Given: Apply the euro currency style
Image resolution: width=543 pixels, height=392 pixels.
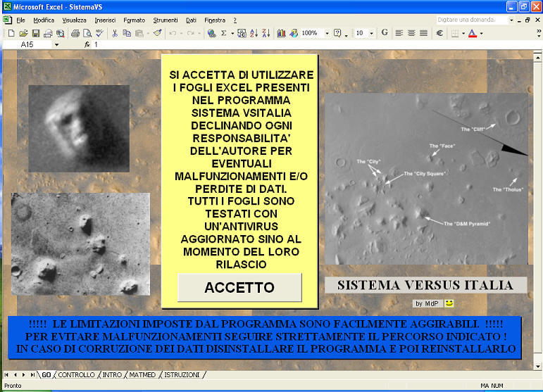Looking at the screenshot, I should tap(439, 33).
